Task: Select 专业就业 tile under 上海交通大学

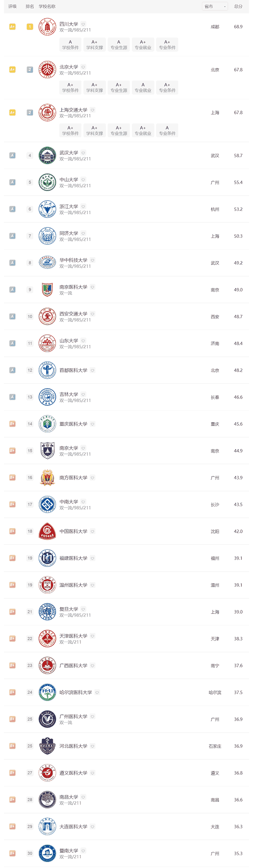Action: 143,131
